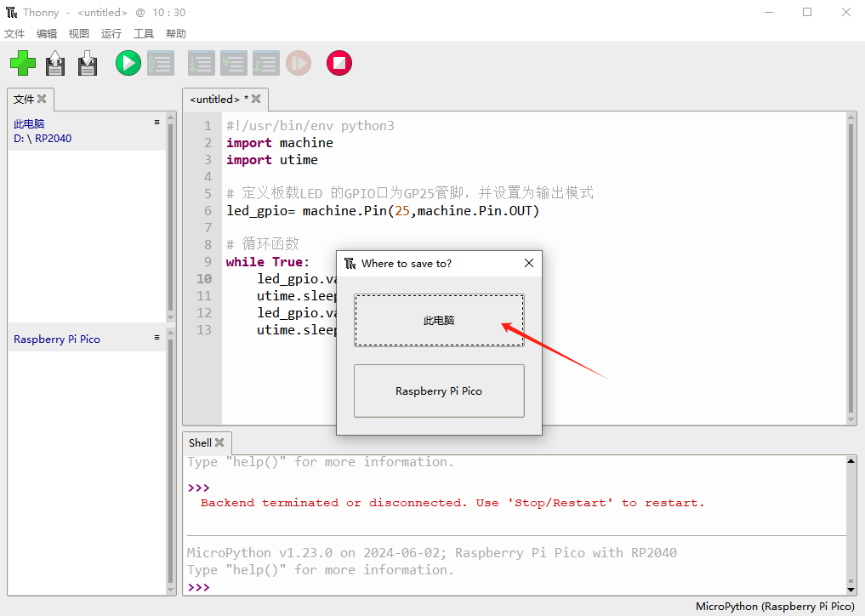Click the led_gpio= machine.Pin line

coord(382,211)
